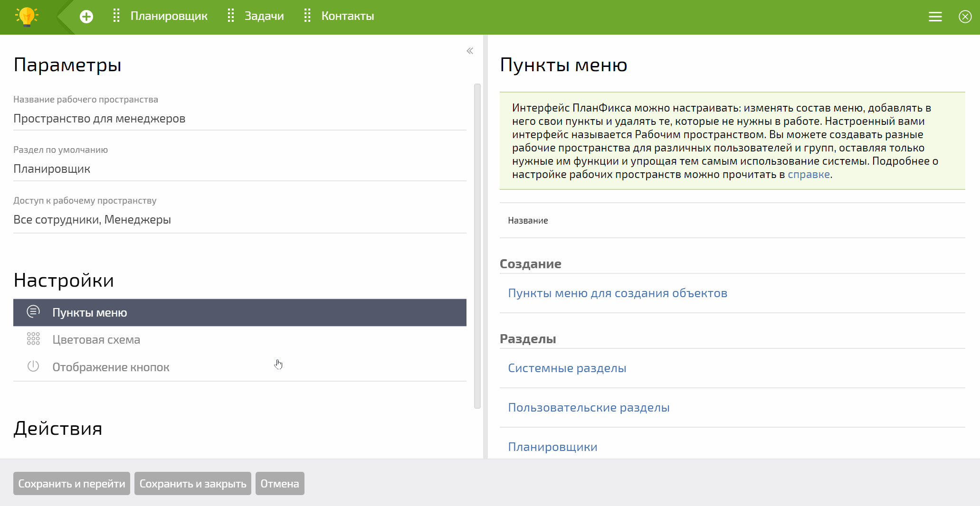
Task: Click the drag handle before Планировщик
Action: tap(116, 16)
